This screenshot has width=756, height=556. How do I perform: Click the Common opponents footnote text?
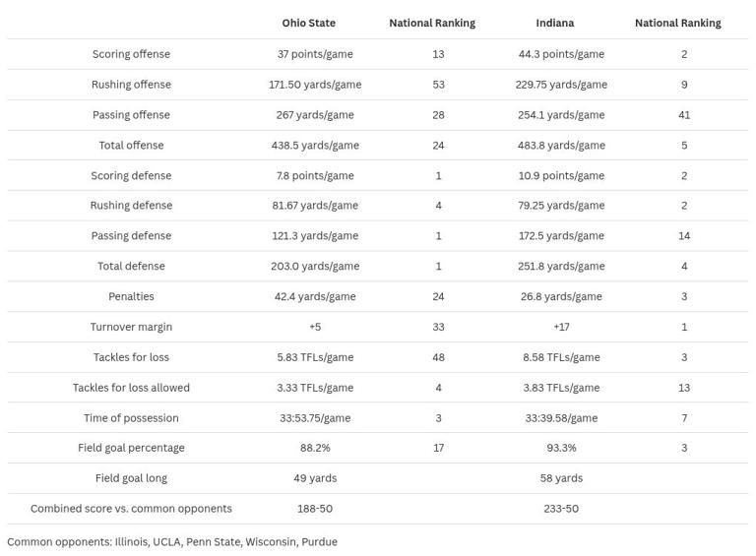[172, 542]
